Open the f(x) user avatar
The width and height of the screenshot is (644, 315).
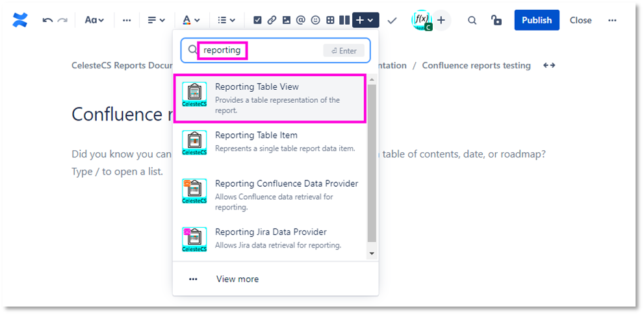coord(421,20)
